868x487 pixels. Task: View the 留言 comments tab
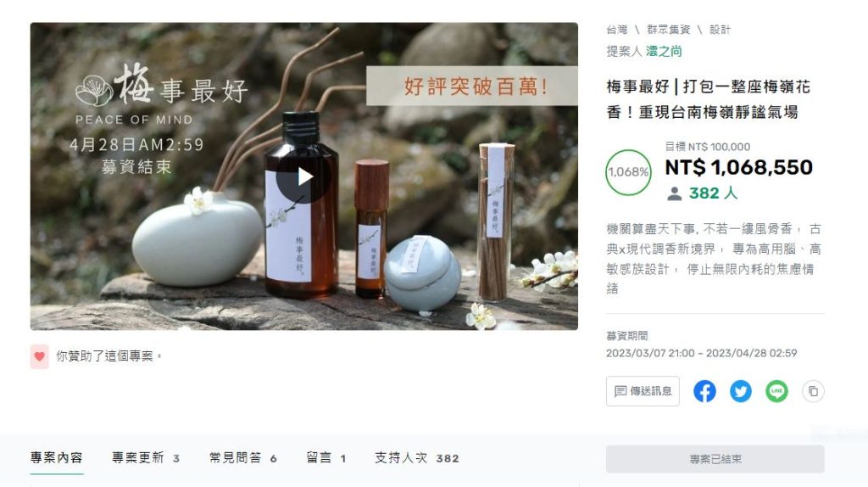[326, 458]
